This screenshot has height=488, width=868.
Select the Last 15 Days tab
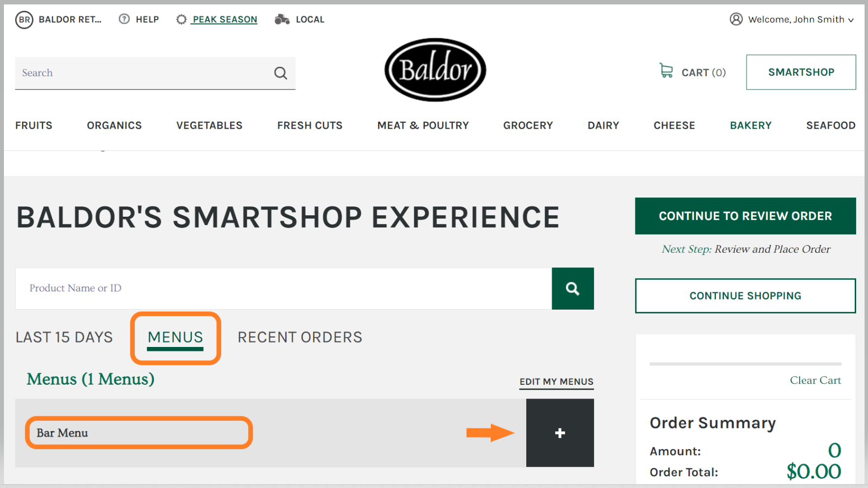pyautogui.click(x=64, y=337)
